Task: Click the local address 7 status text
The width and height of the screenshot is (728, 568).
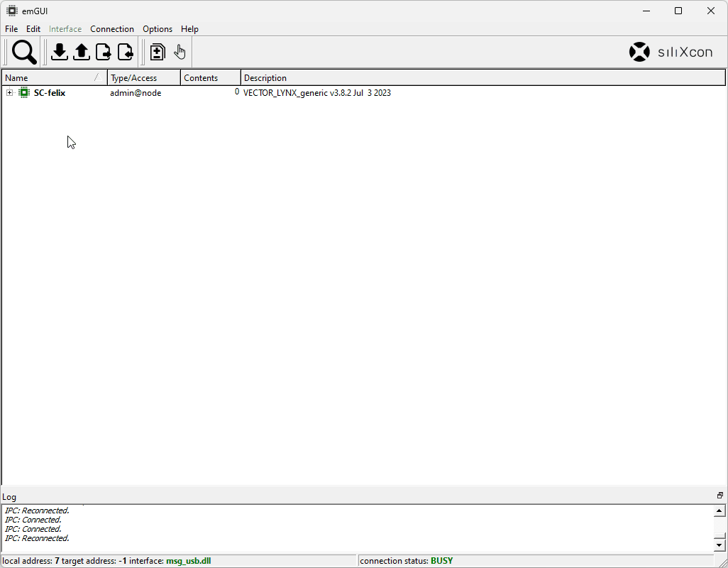Action: [31, 561]
